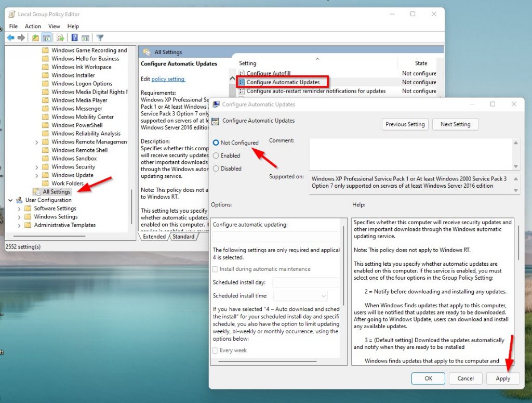The image size is (532, 403).
Task: Toggle the Show/Hide Action Pane icon
Action: point(86,37)
